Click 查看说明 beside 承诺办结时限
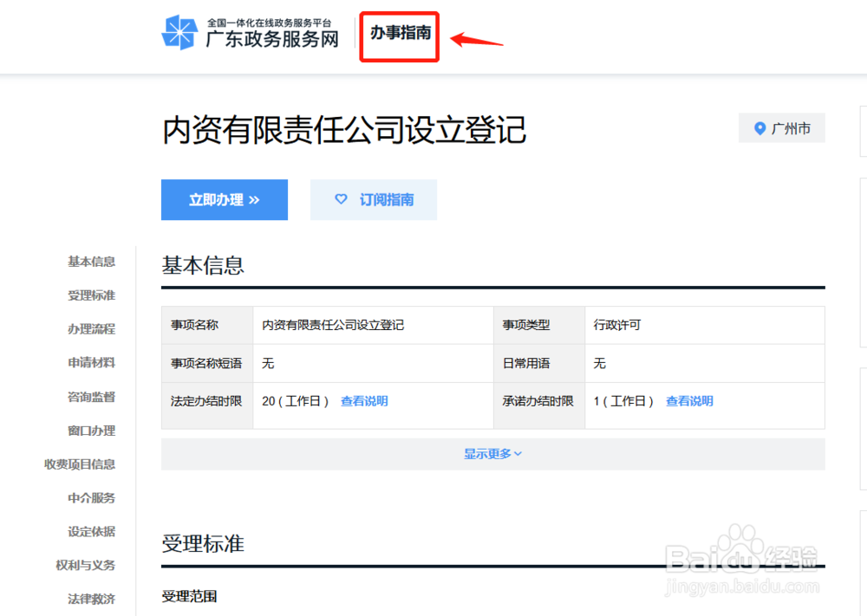The height and width of the screenshot is (616, 867). point(689,401)
